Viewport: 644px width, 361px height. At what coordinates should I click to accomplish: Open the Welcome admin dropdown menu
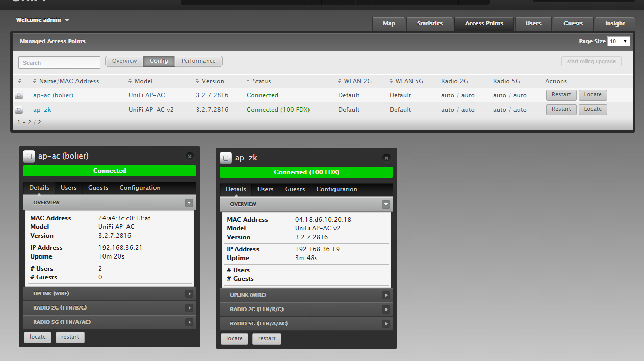pos(43,20)
